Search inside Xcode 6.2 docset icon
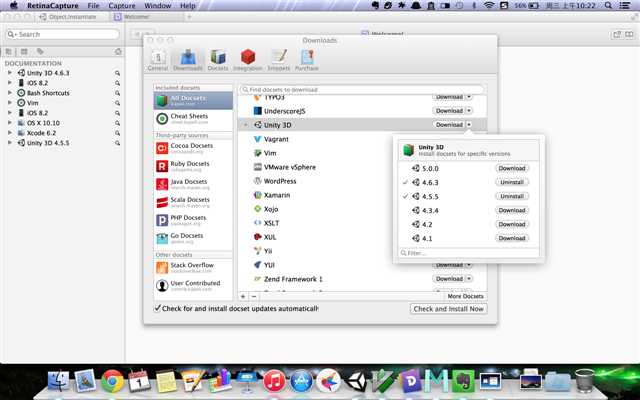Image resolution: width=640 pixels, height=400 pixels. coord(117,133)
